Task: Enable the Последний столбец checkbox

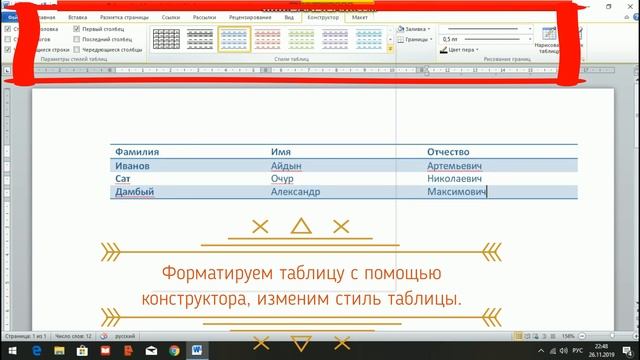Action: [76, 39]
